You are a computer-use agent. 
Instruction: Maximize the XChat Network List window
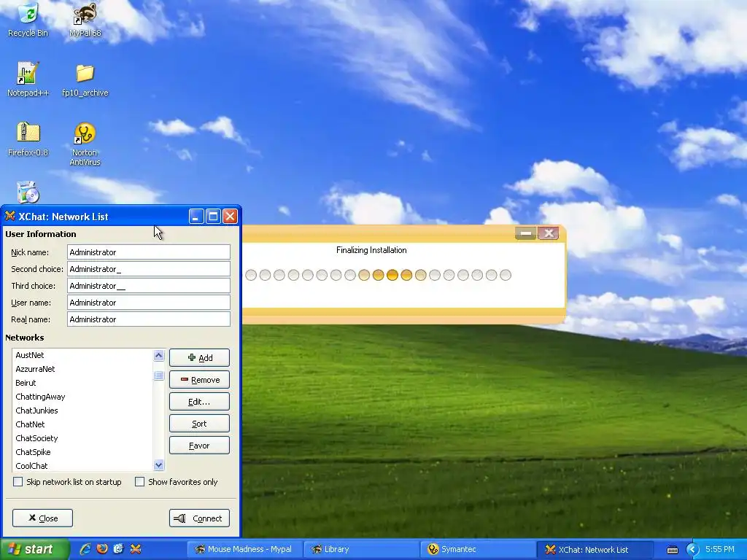coord(213,216)
